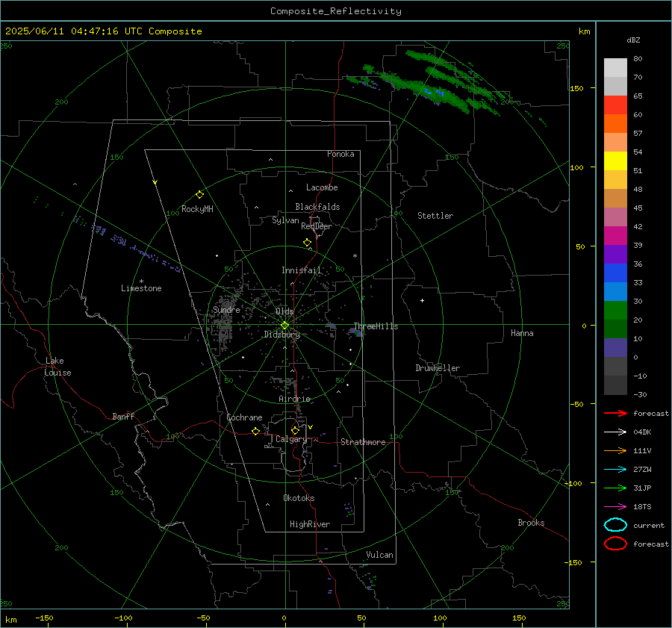Click the Drumheller label

click(x=438, y=368)
